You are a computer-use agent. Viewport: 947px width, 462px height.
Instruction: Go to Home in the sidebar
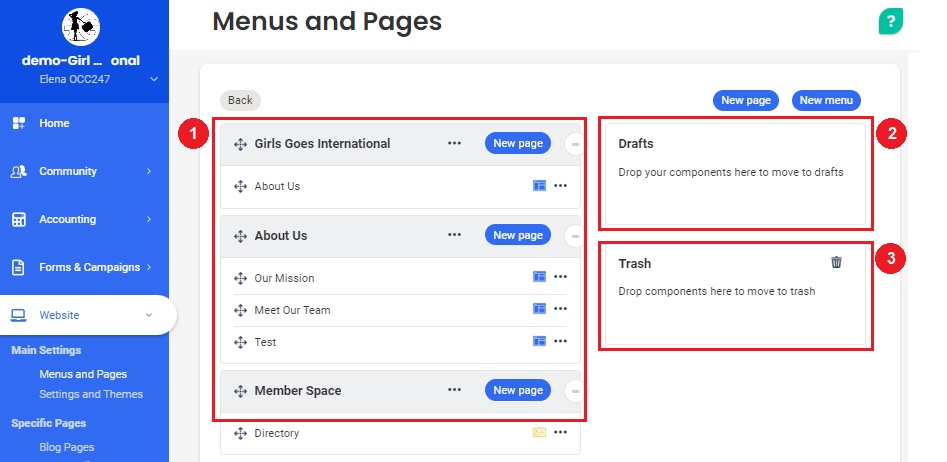click(x=54, y=123)
